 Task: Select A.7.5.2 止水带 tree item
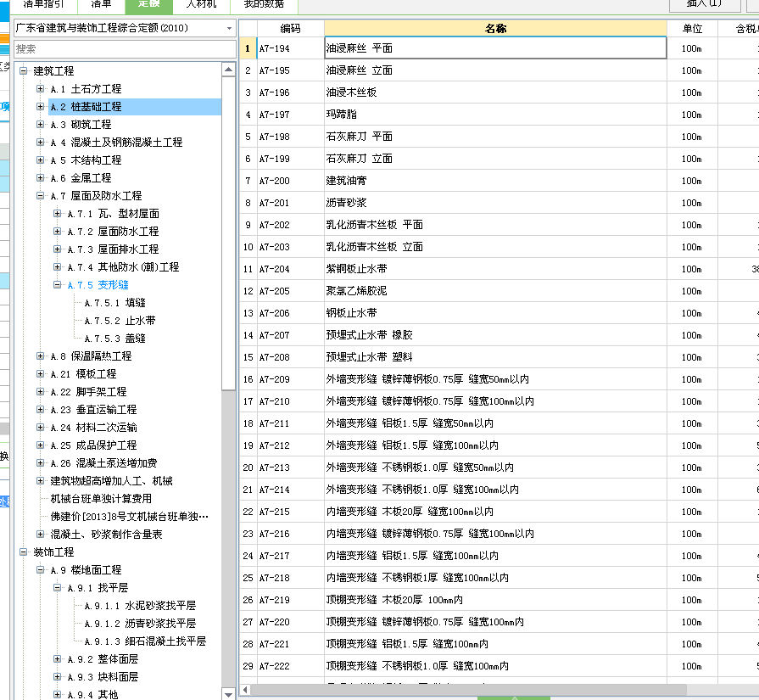click(120, 321)
